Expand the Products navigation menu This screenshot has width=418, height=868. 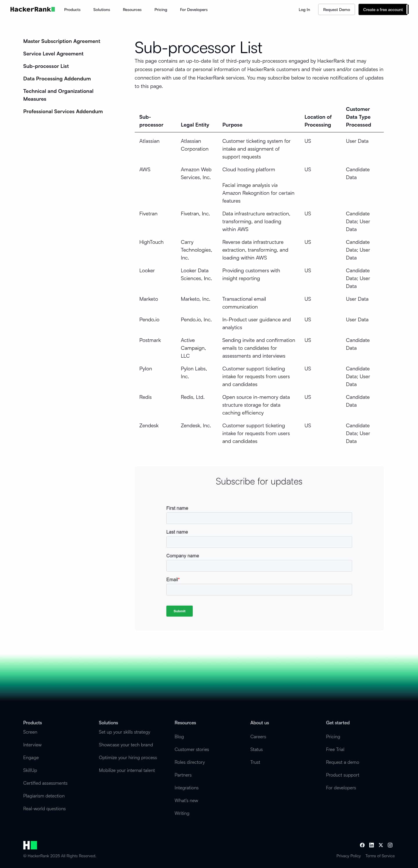point(72,9)
